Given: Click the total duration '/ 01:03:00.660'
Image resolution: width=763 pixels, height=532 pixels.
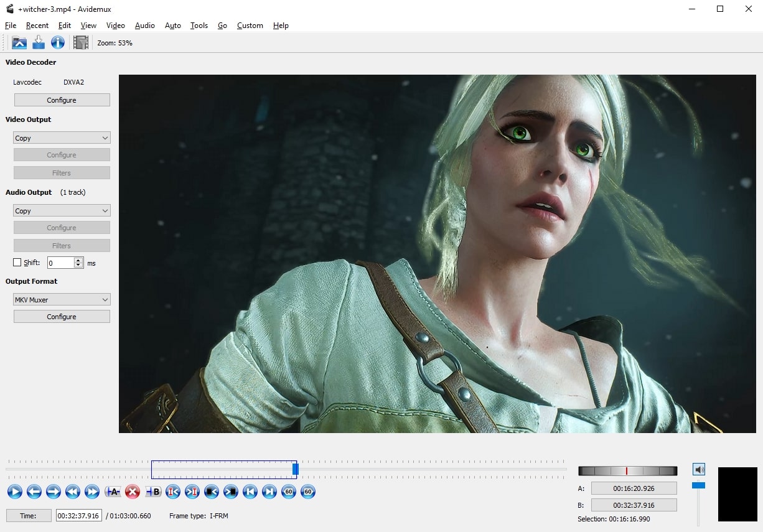Looking at the screenshot, I should point(129,516).
